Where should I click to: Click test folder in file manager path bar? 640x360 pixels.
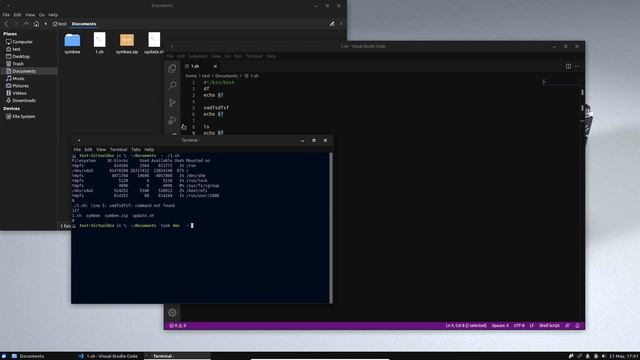point(60,24)
